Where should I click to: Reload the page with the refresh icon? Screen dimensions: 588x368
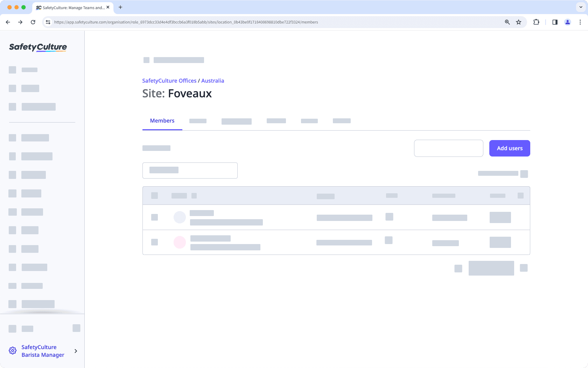click(33, 22)
